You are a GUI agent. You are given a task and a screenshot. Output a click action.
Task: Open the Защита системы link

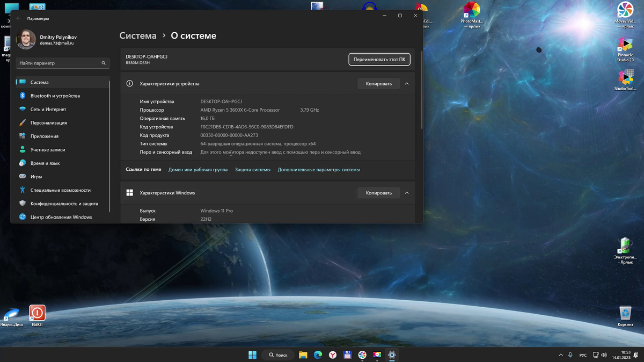point(253,170)
